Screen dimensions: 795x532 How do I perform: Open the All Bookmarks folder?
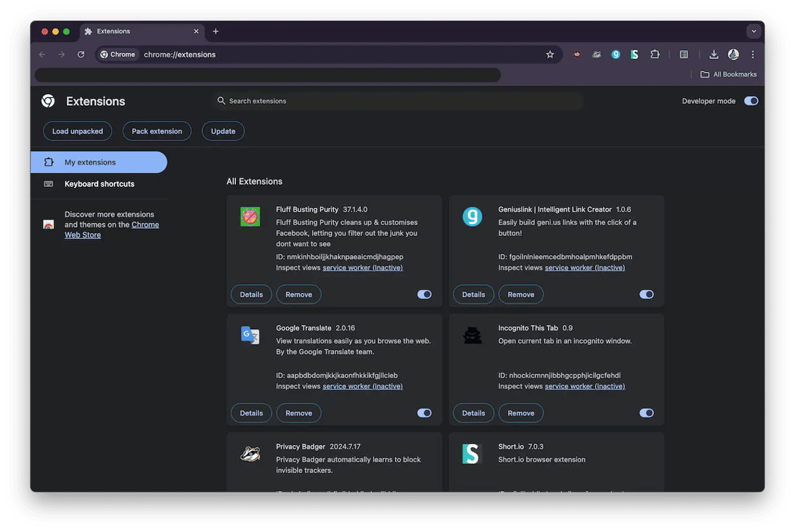[728, 75]
